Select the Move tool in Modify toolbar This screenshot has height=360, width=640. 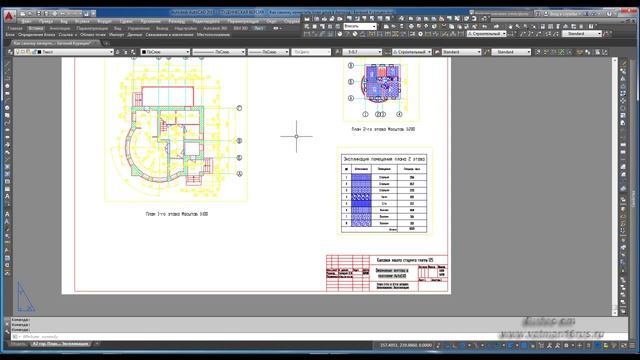(623, 100)
